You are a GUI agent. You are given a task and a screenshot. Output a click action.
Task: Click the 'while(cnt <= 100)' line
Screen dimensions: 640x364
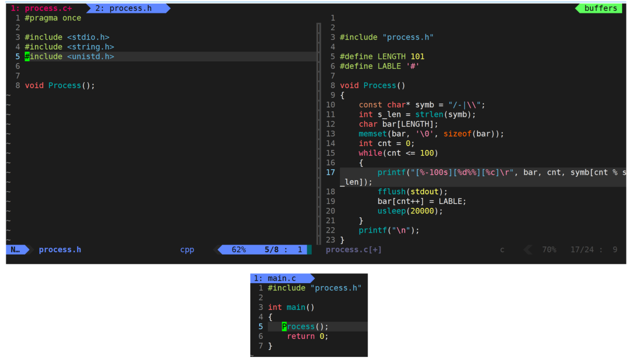pos(398,153)
